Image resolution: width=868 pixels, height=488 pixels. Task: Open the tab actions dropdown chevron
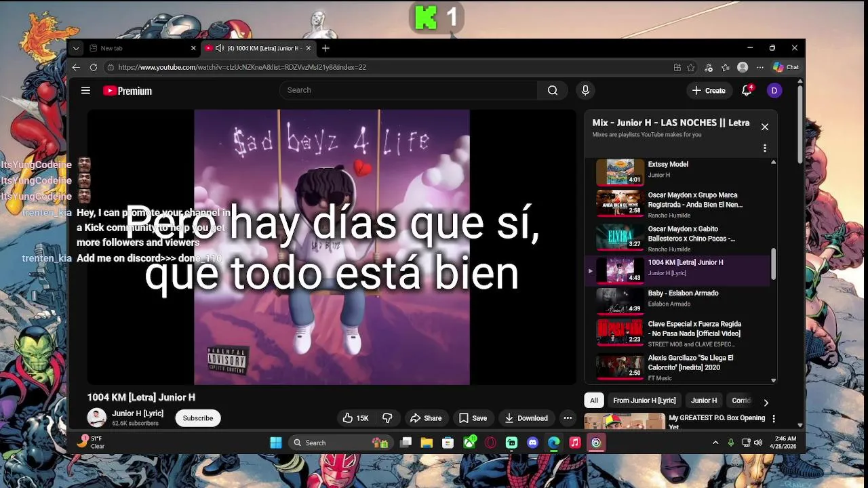coord(76,48)
